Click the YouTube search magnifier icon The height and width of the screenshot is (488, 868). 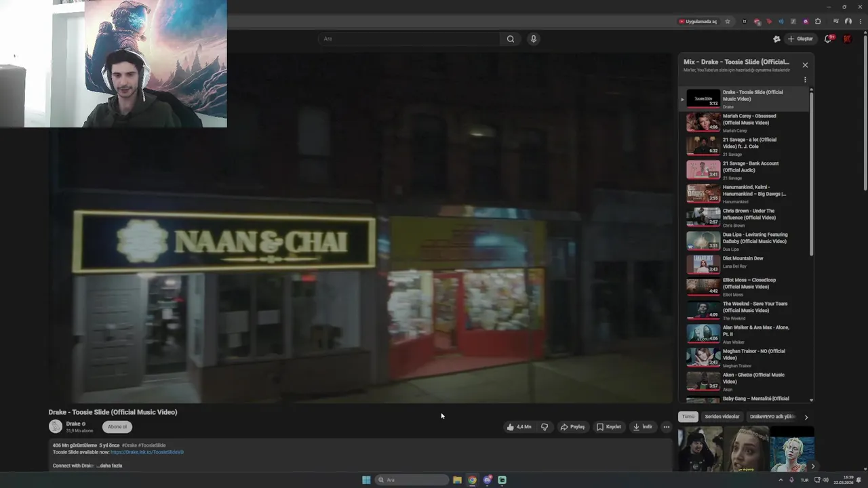511,39
